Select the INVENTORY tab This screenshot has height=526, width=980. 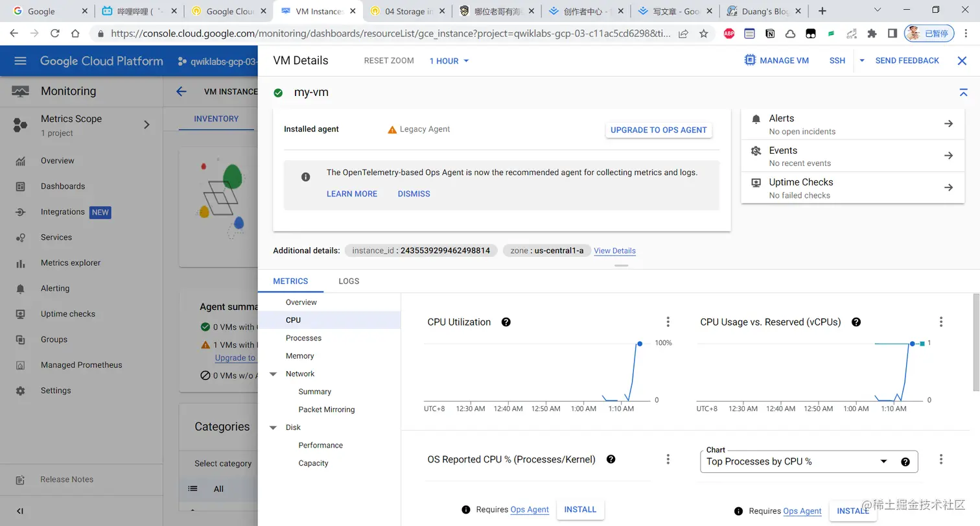tap(216, 119)
